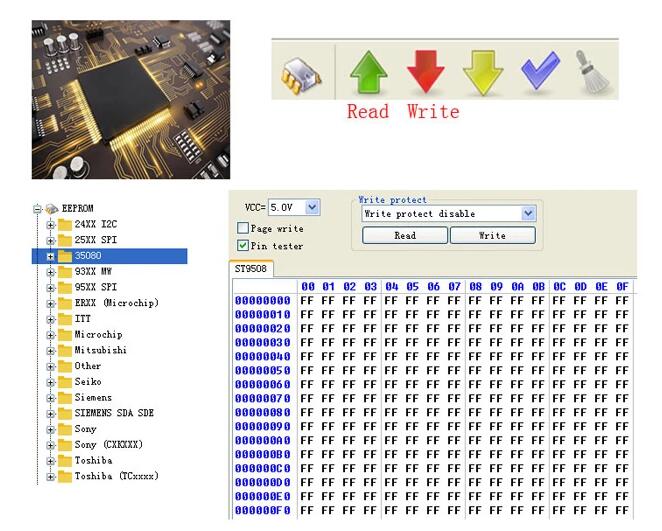Screen dimensions: 662x531
Task: Click the 0F column header
Action: pos(622,287)
